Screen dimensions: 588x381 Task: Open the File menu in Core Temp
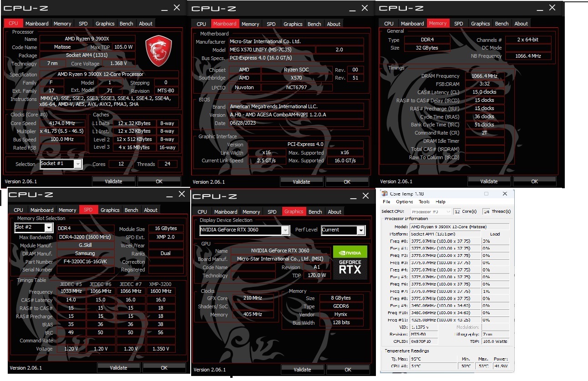pyautogui.click(x=386, y=202)
